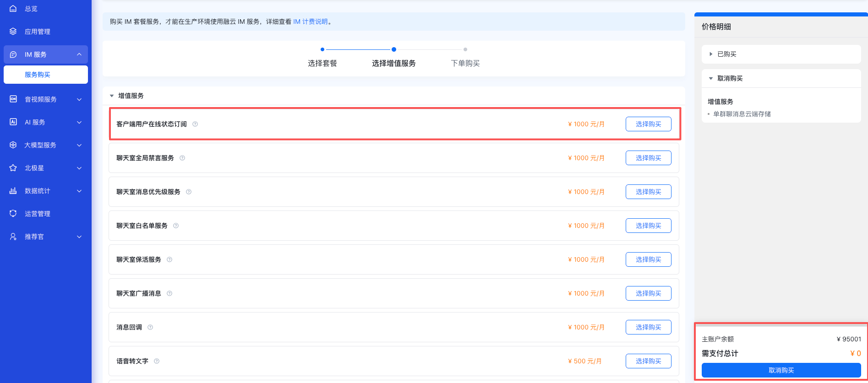
Task: Click the blue 取消购买 confirm button
Action: click(781, 370)
